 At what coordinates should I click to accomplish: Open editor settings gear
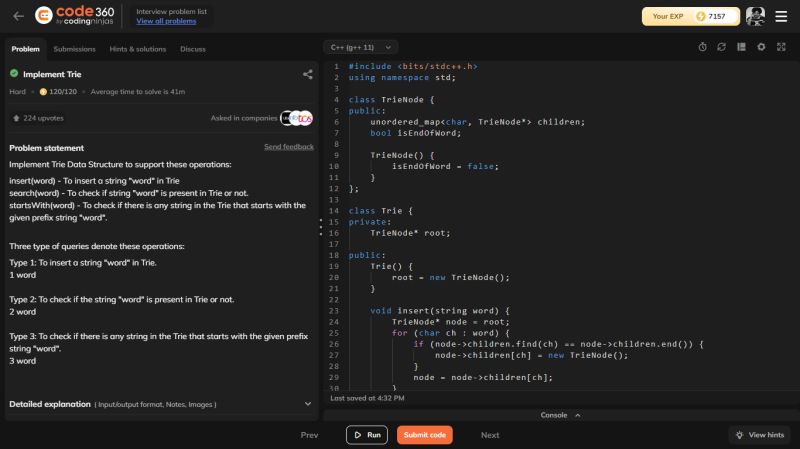pyautogui.click(x=761, y=47)
